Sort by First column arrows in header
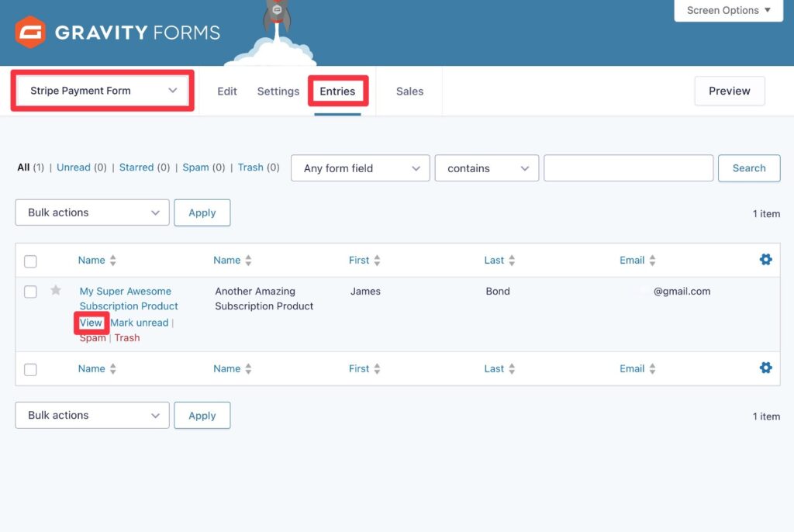This screenshot has height=532, width=794. click(378, 261)
